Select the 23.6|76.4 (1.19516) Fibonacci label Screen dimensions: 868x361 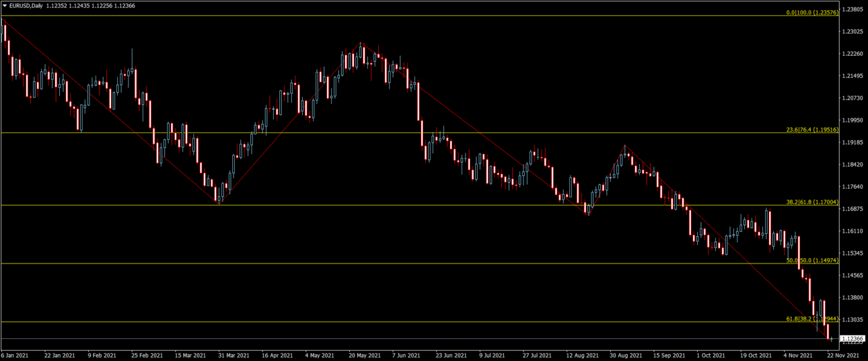(x=813, y=130)
